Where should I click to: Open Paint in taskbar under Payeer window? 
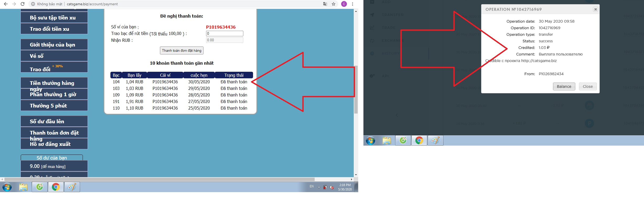pyautogui.click(x=435, y=141)
